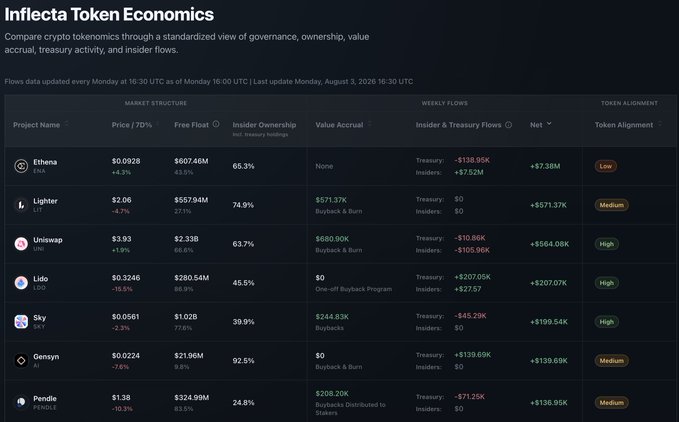This screenshot has width=679, height=422.
Task: Select the +$7.38M net flow value
Action: 545,166
